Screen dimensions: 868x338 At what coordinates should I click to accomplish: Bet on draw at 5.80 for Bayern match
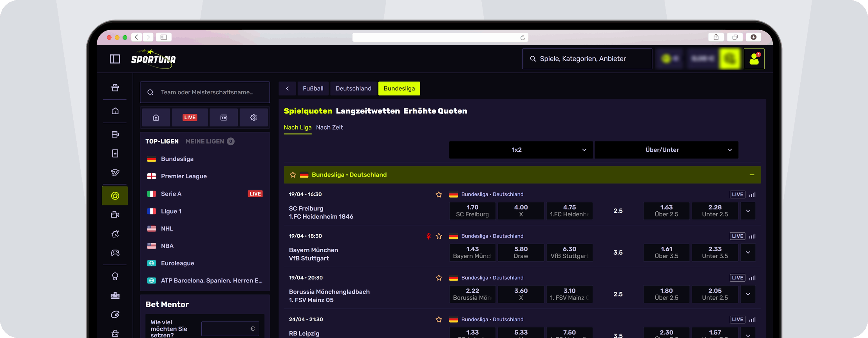(521, 252)
